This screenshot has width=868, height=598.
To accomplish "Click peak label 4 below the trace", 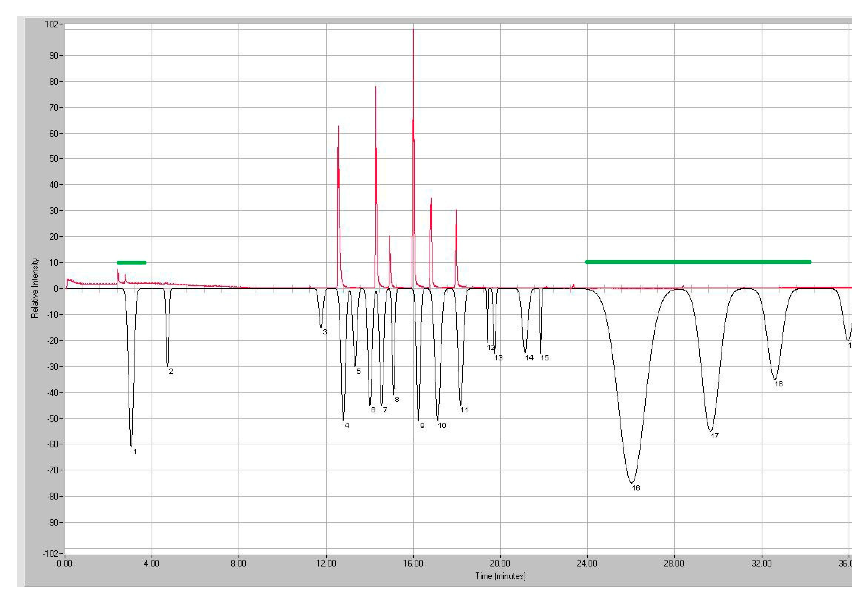I will (347, 425).
